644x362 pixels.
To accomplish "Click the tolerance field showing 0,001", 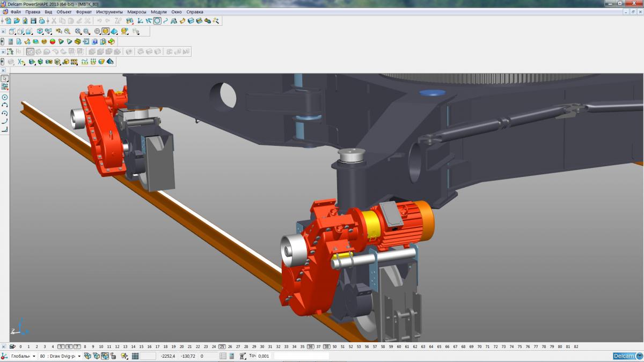I will click(x=264, y=356).
